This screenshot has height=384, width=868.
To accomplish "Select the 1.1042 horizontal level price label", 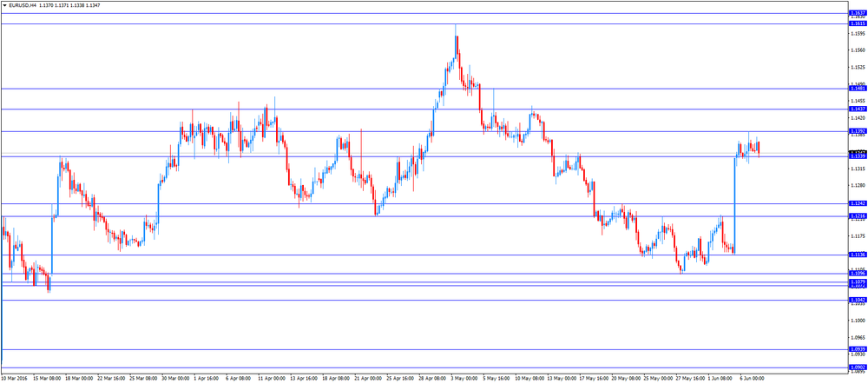I will pyautogui.click(x=858, y=300).
